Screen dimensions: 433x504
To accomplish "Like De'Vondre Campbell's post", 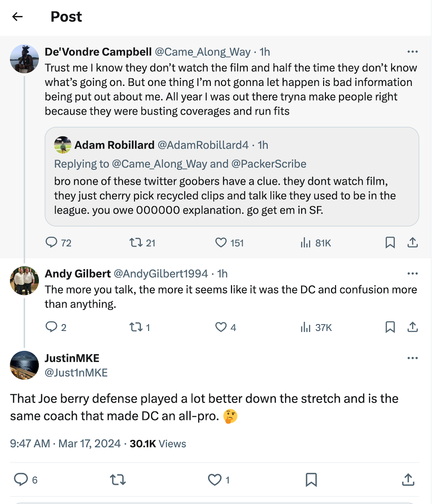I will coord(220,242).
